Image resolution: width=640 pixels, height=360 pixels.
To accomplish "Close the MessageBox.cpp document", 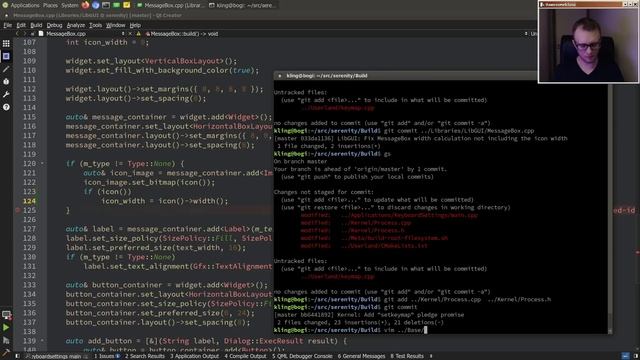I will [x=130, y=34].
